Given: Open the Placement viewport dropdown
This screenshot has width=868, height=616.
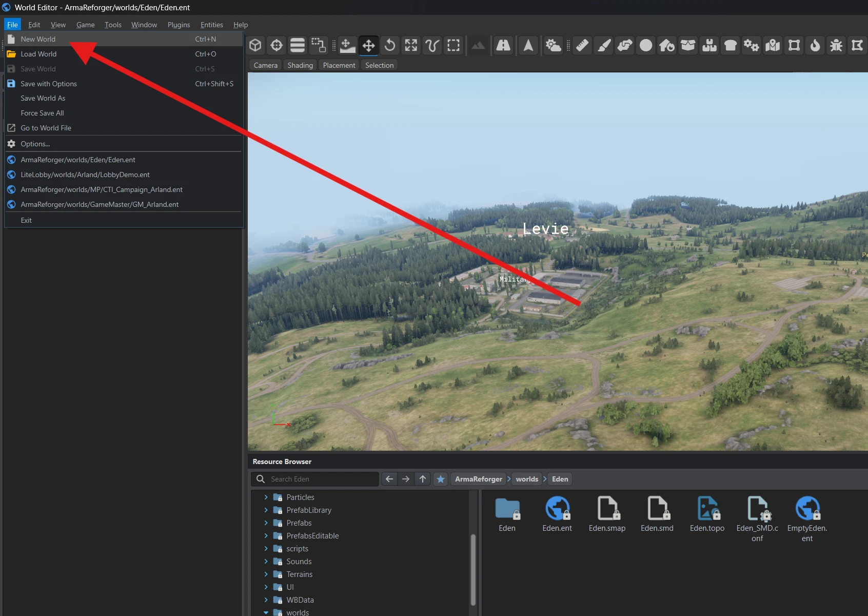Looking at the screenshot, I should tap(339, 65).
